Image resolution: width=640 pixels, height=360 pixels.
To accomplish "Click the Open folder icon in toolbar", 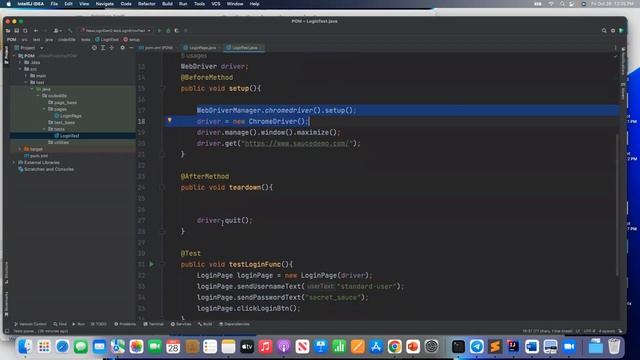I will click(8, 31).
